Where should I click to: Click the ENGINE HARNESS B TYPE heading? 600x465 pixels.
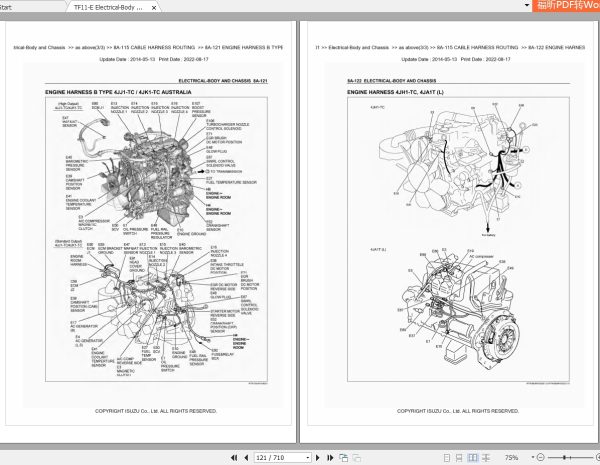pos(118,92)
